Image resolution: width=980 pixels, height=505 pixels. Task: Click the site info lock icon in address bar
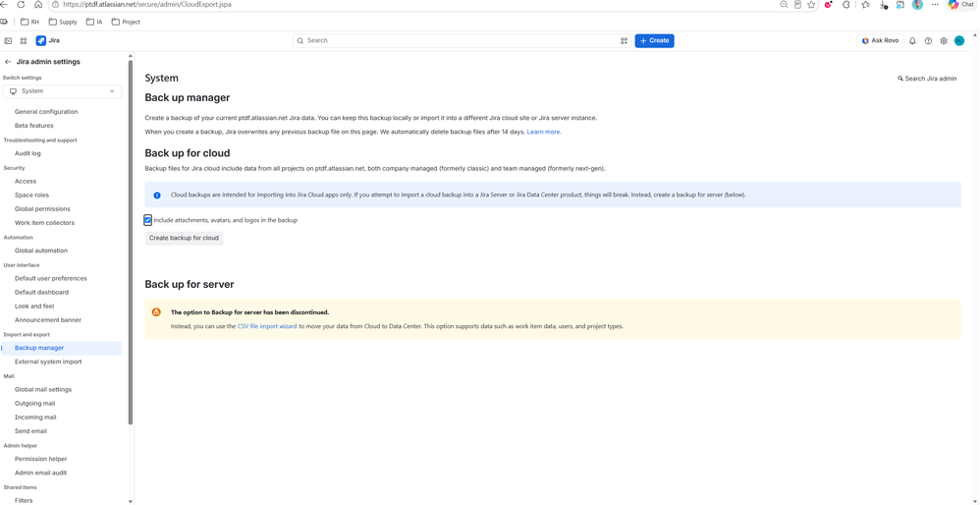pyautogui.click(x=56, y=4)
